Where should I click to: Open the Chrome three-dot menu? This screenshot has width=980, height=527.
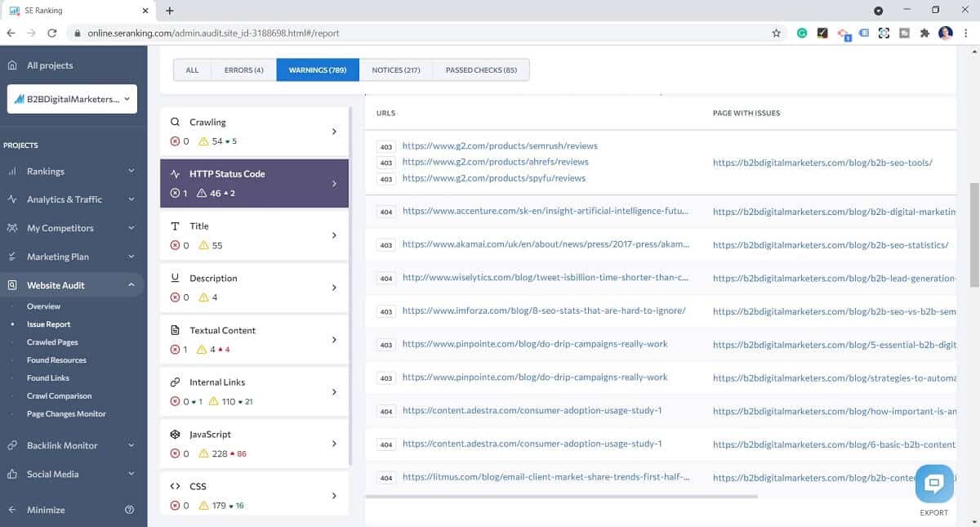coord(967,33)
